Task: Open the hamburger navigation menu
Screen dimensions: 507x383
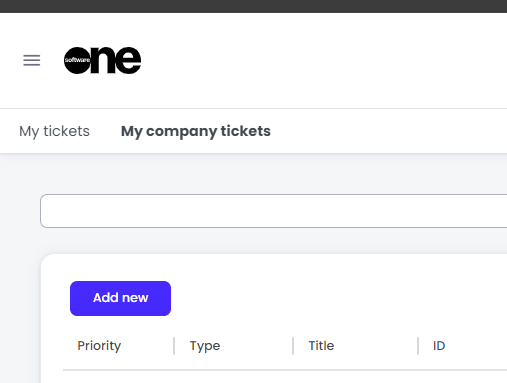Action: point(32,60)
